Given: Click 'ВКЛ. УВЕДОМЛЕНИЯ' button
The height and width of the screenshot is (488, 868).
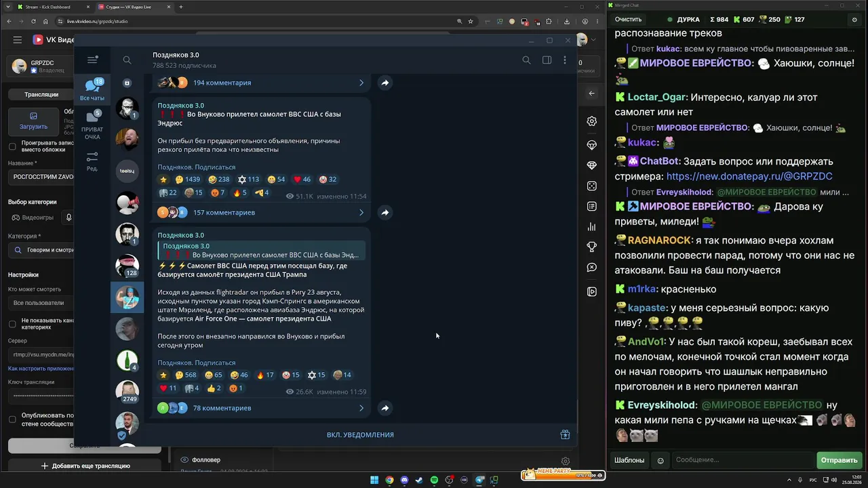Looking at the screenshot, I should pyautogui.click(x=360, y=434).
